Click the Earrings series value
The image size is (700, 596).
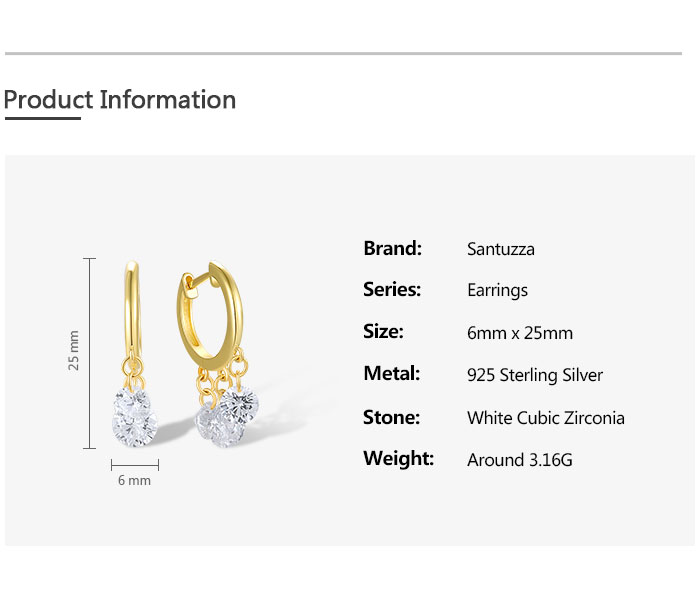coord(497,291)
